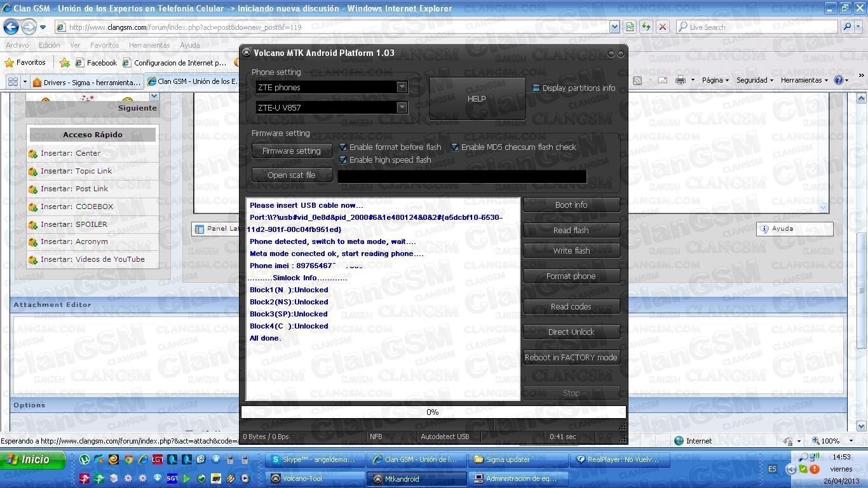Open the Ayuda menu in menu bar

(189, 45)
